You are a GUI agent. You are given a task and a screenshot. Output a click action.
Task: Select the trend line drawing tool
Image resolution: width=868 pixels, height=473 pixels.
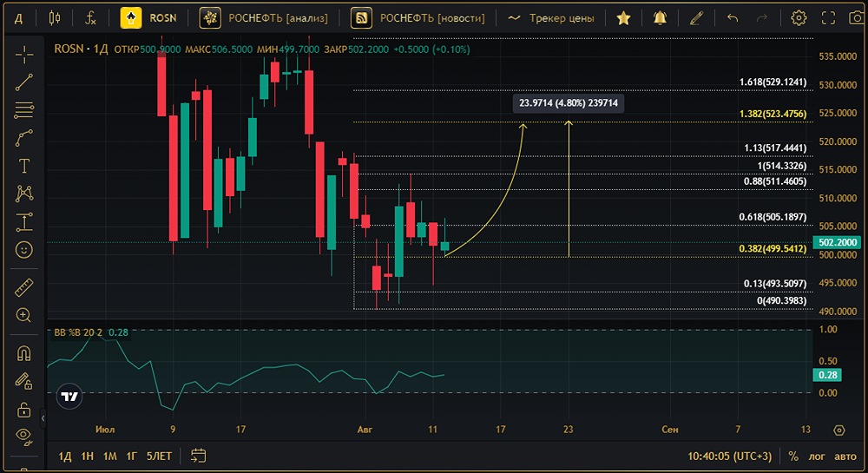24,82
